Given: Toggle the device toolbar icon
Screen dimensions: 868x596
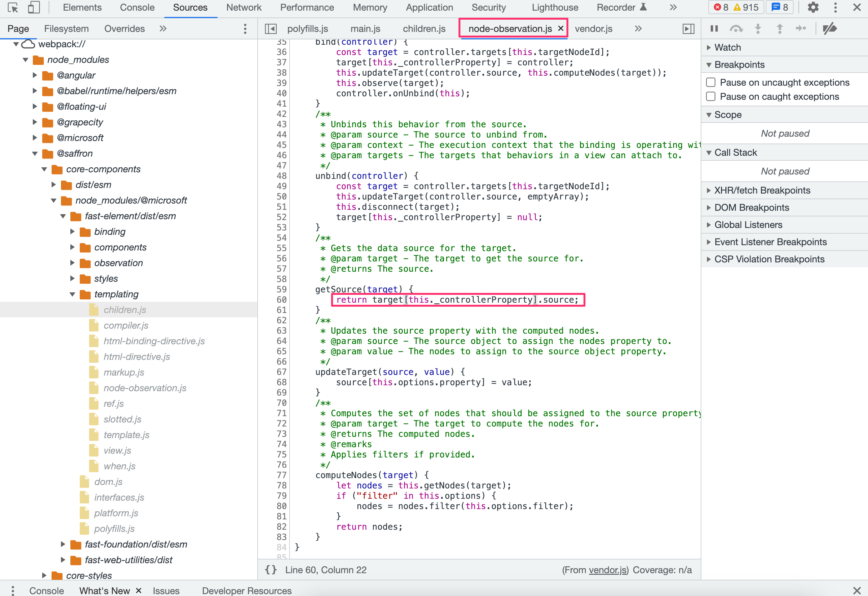Looking at the screenshot, I should tap(34, 8).
